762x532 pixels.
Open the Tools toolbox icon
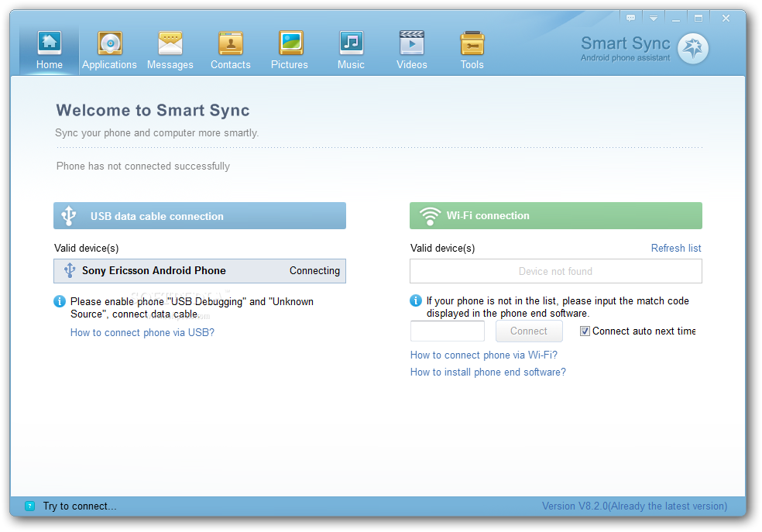(x=472, y=43)
